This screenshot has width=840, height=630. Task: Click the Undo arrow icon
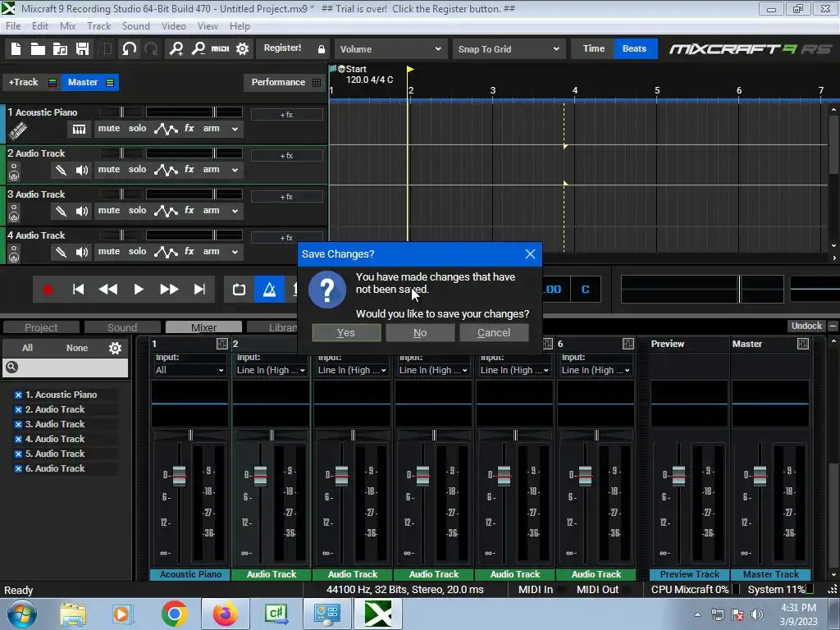click(x=129, y=48)
